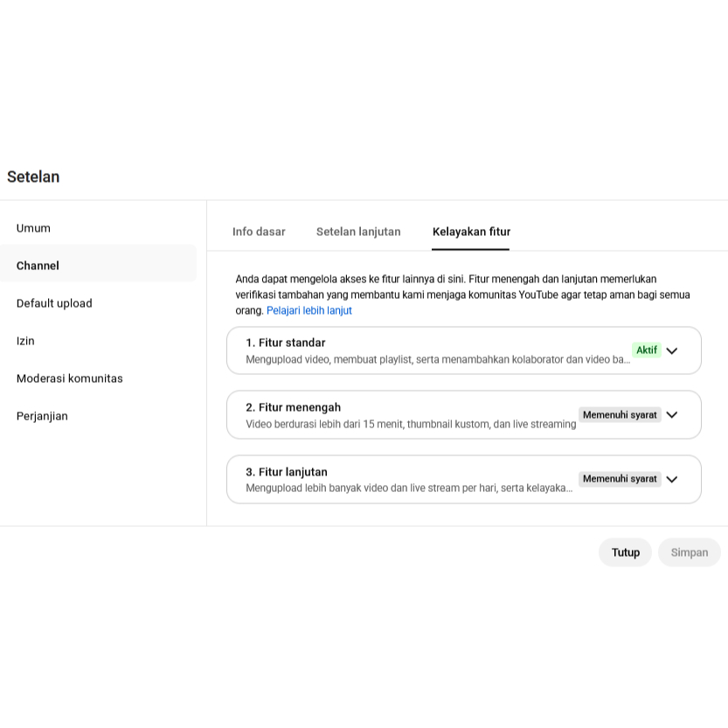Click the Setelan page title
Screen dimensions: 728x728
(x=33, y=177)
